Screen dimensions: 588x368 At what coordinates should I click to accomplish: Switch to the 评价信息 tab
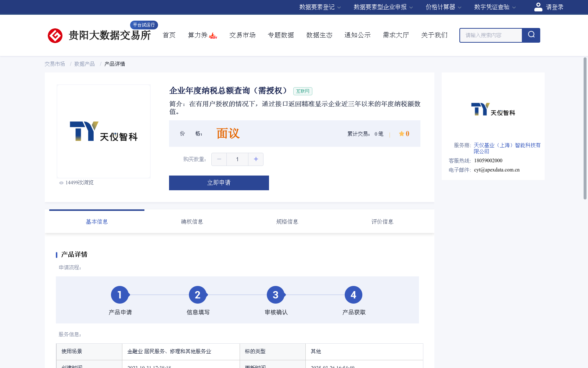pos(382,222)
